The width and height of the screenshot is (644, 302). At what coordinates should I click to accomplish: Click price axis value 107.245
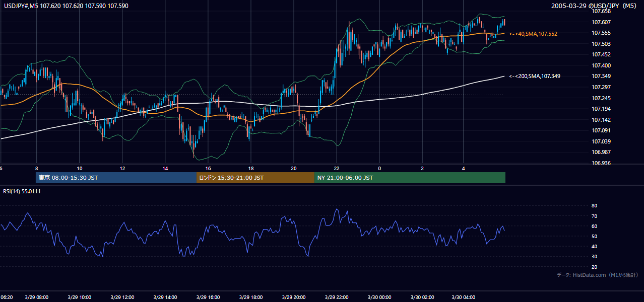click(x=602, y=98)
